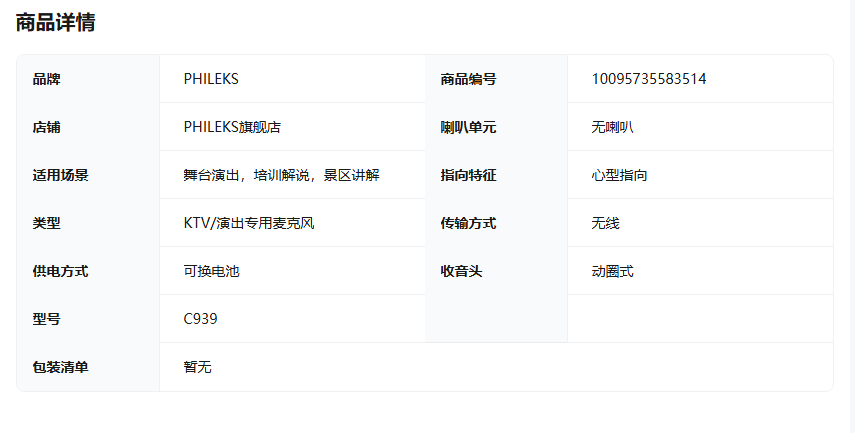The image size is (855, 433).
Task: Click the 暂无 packing list value
Action: pyautogui.click(x=197, y=367)
